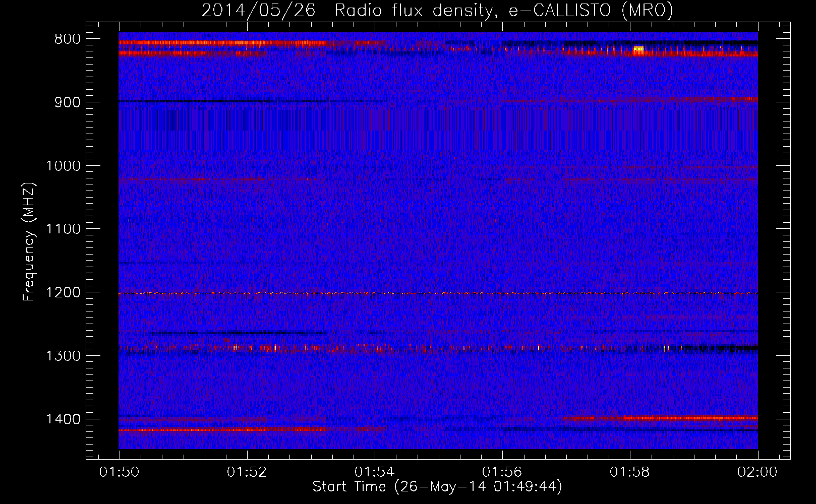Click the 01:58 time tick label

coord(630,472)
